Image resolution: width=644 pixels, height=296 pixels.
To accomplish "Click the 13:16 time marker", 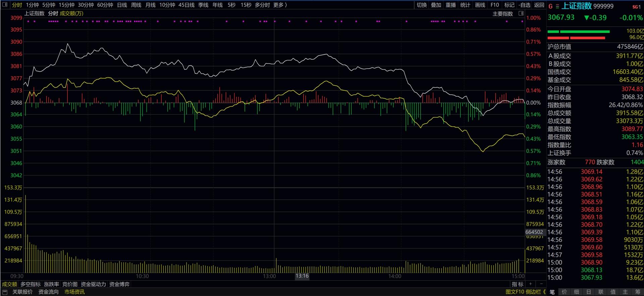I will click(302, 276).
